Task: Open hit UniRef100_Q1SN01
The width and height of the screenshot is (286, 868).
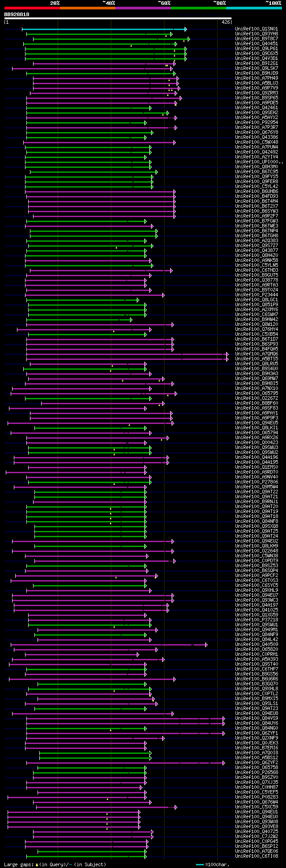Action: click(257, 29)
